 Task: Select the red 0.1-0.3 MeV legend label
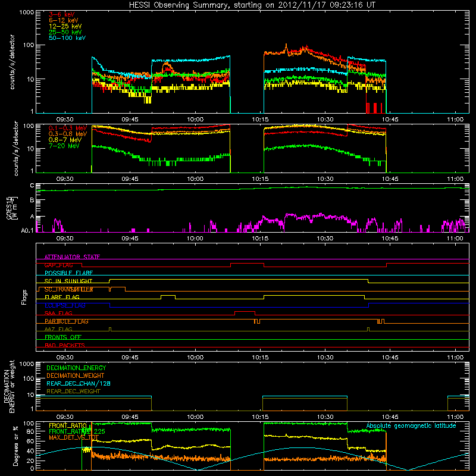(x=68, y=128)
